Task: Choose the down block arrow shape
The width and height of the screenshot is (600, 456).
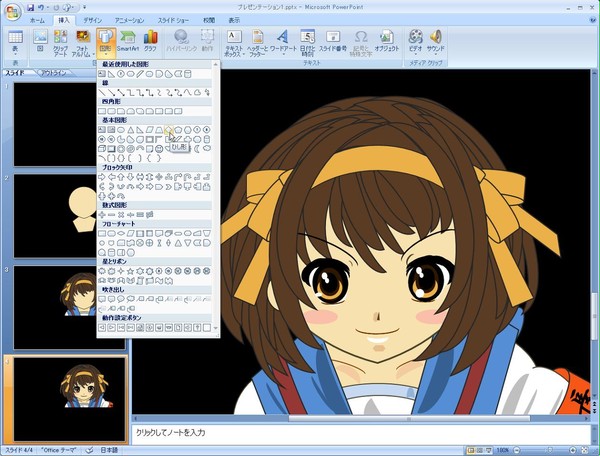Action: click(x=130, y=177)
